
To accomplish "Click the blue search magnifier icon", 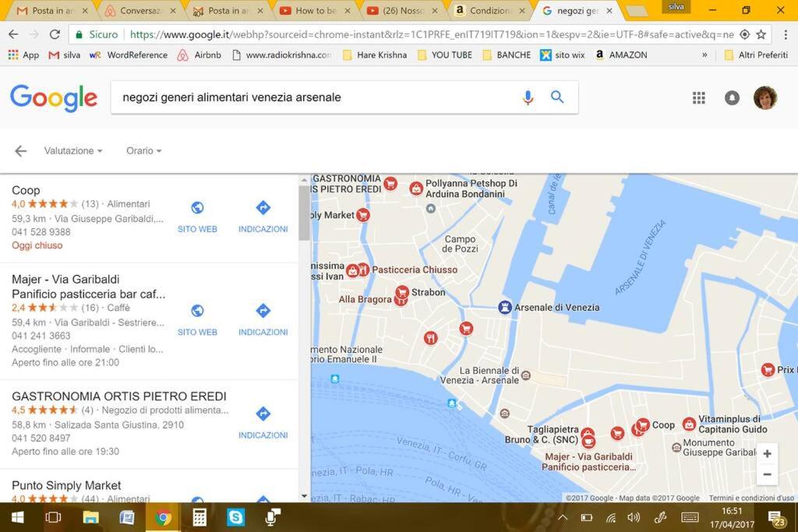I will coord(557,97).
